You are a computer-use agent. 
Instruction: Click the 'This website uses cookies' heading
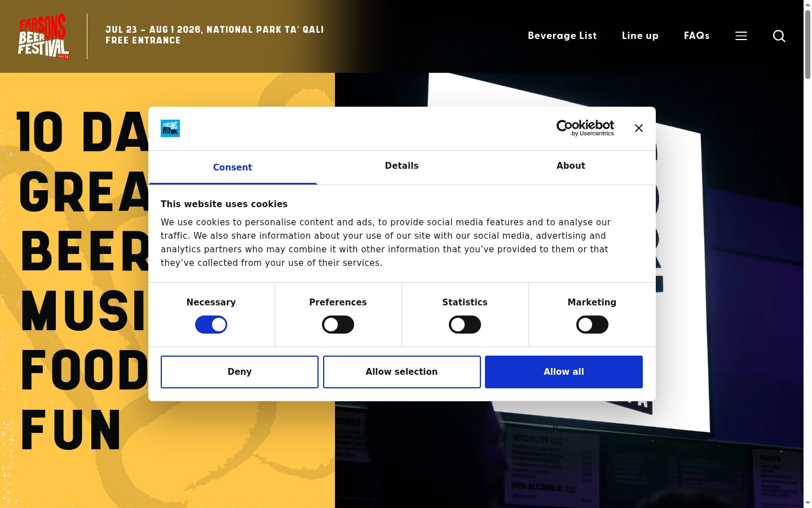(x=224, y=204)
